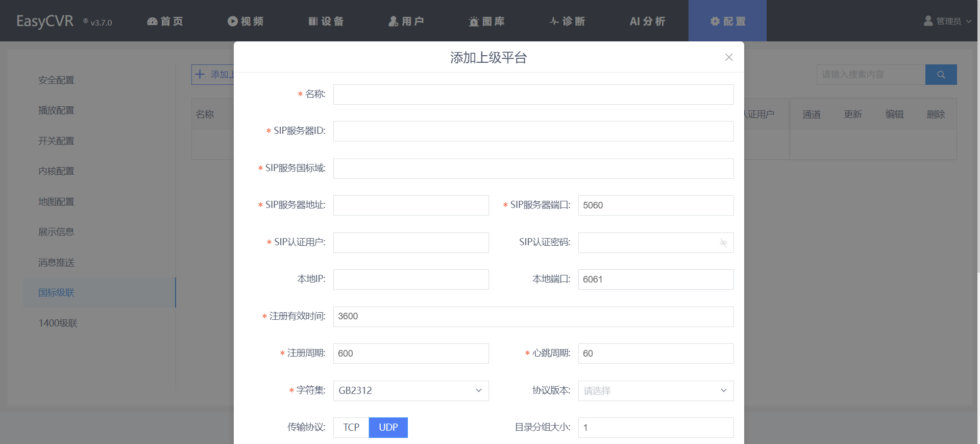
Task: Click the 更新 column header
Action: [x=853, y=114]
